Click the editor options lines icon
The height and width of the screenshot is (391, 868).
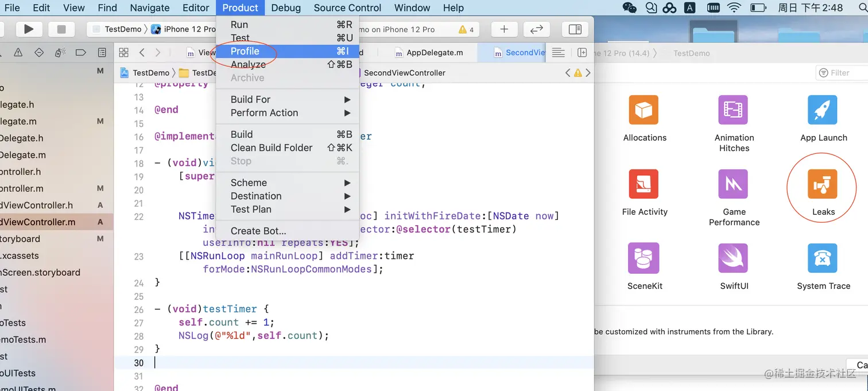(x=558, y=52)
